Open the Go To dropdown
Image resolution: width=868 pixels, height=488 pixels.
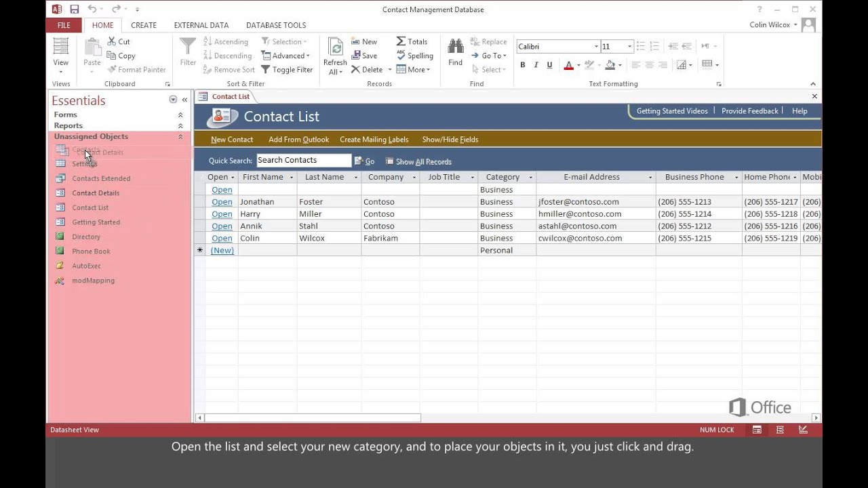point(489,56)
